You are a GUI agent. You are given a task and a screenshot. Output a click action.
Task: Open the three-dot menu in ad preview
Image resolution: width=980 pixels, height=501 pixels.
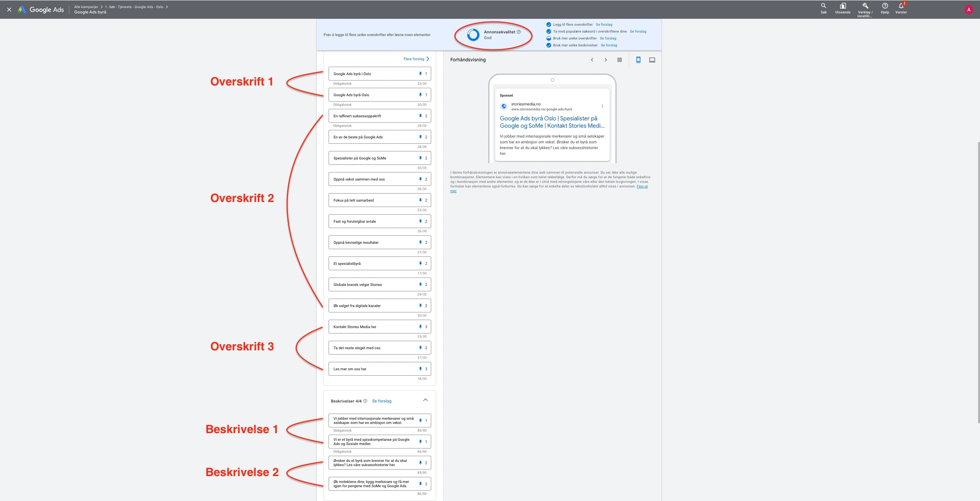pyautogui.click(x=602, y=106)
